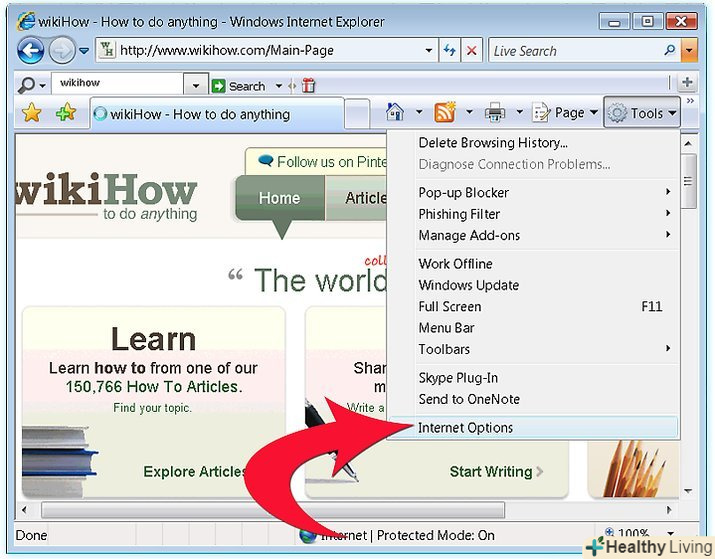Image resolution: width=715 pixels, height=559 pixels.
Task: Click the wikihow toolbar search box
Action: 117,83
